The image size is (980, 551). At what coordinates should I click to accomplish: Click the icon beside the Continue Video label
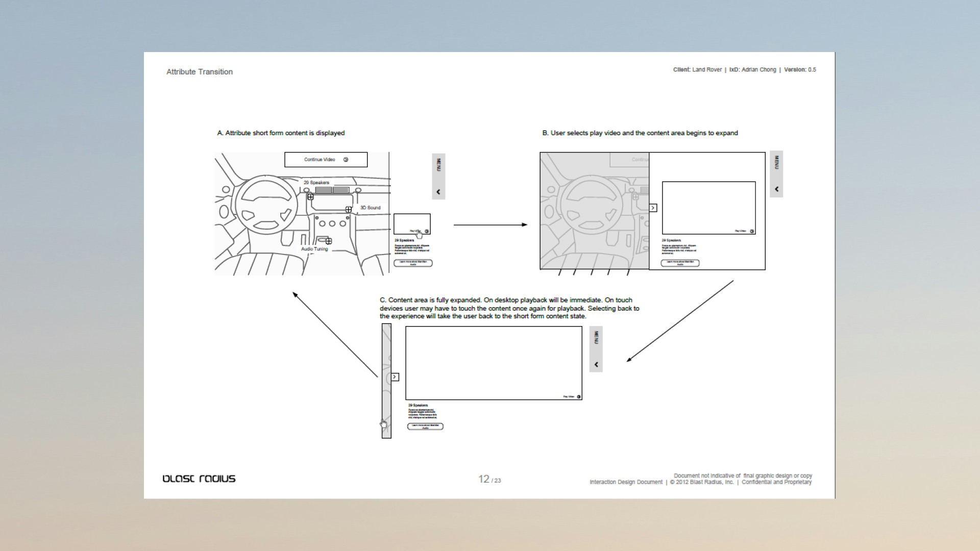pos(346,160)
